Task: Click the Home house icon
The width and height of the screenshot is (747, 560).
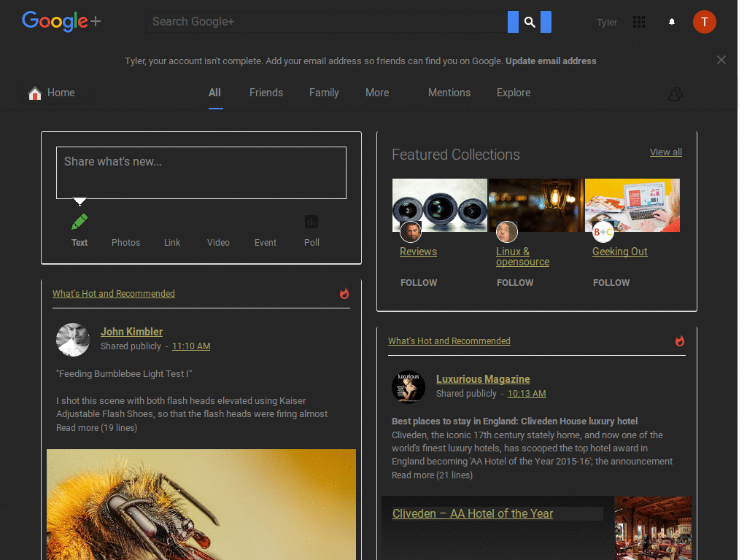Action: tap(35, 93)
